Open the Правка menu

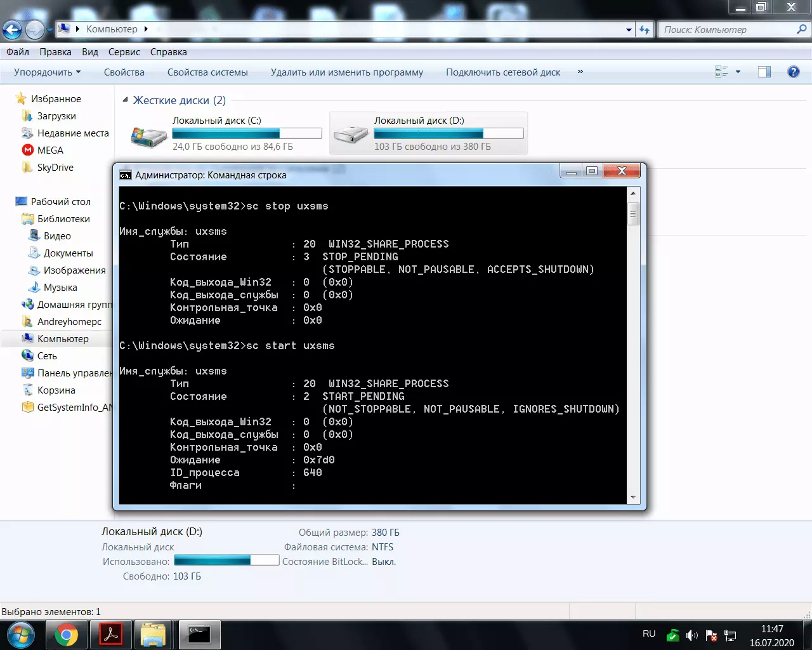(x=55, y=52)
